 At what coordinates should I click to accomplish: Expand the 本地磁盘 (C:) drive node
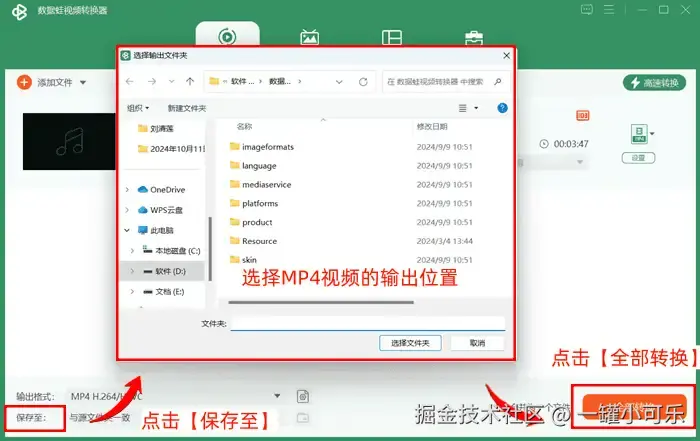(x=132, y=251)
